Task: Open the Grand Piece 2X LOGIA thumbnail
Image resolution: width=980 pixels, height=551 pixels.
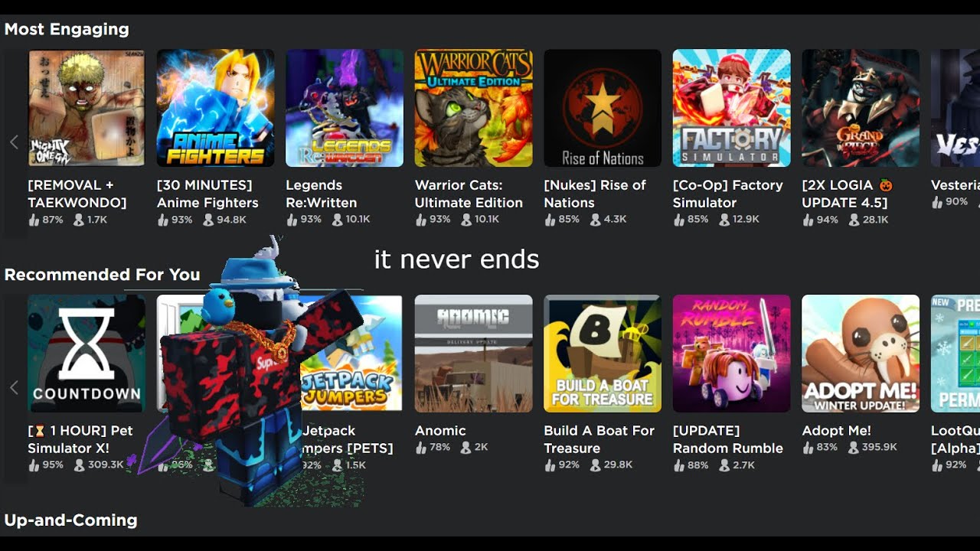Action: (861, 108)
